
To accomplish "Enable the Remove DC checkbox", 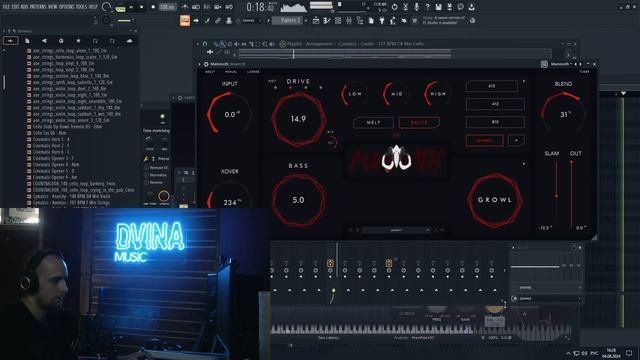I will (146, 168).
